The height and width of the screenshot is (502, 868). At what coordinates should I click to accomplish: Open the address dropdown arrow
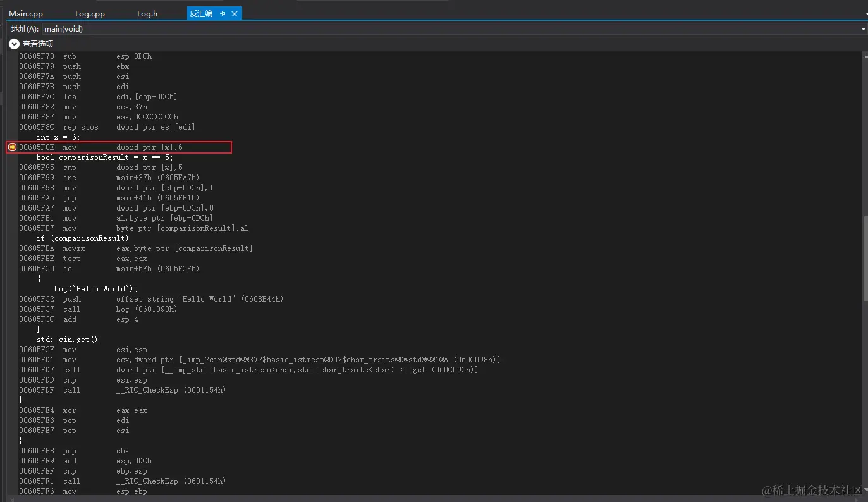pyautogui.click(x=863, y=29)
